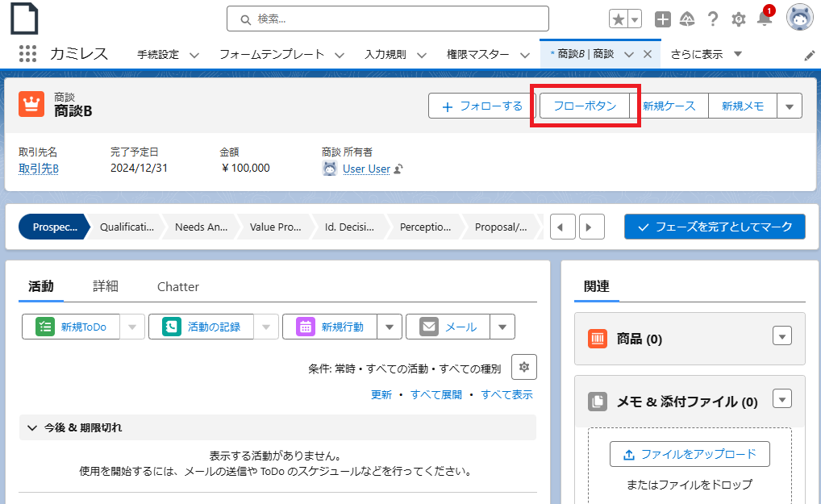The image size is (821, 504).
Task: Open the activity filter settings gear
Action: (524, 367)
